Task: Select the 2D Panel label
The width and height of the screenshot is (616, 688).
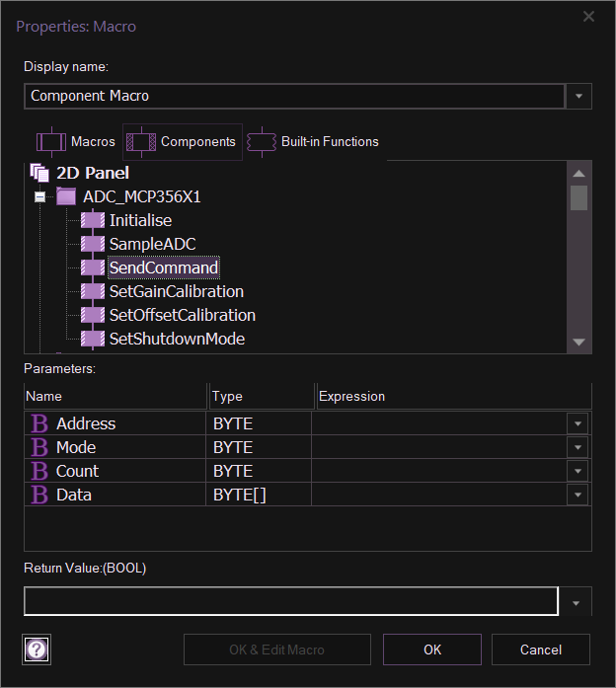Action: point(93,173)
